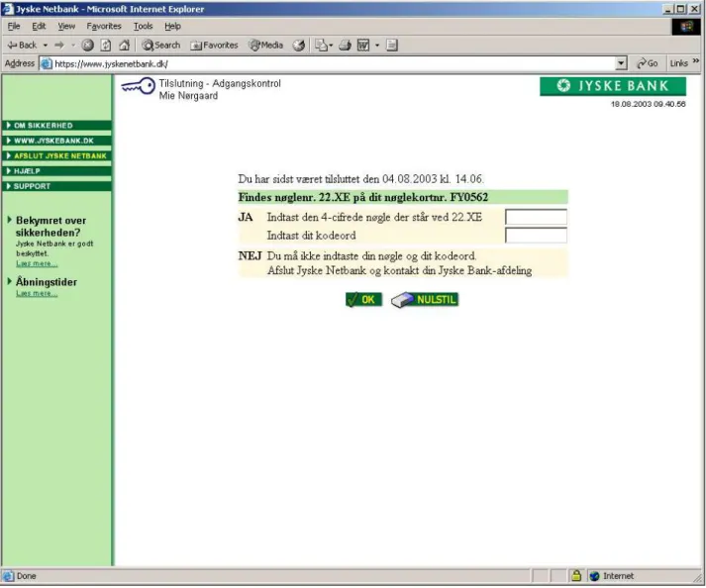Open Support sidebar item
The image size is (706, 588).
tap(56, 186)
